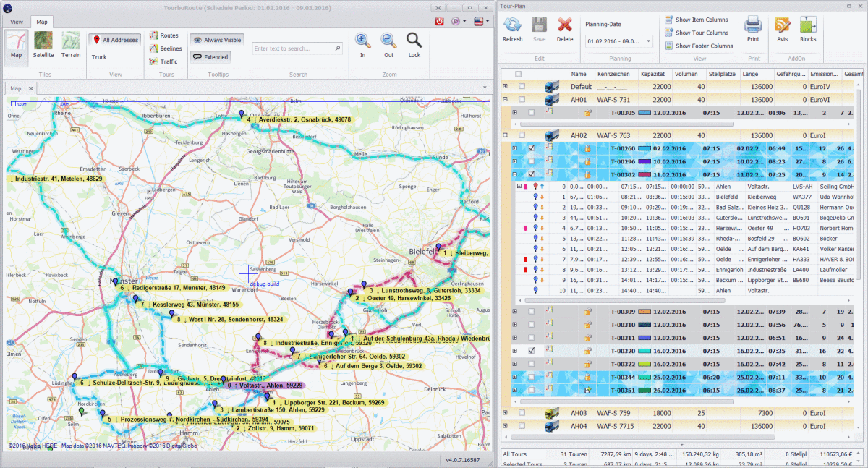The width and height of the screenshot is (868, 468).
Task: Uncheck tour T-00320 checkbox
Action: click(532, 351)
